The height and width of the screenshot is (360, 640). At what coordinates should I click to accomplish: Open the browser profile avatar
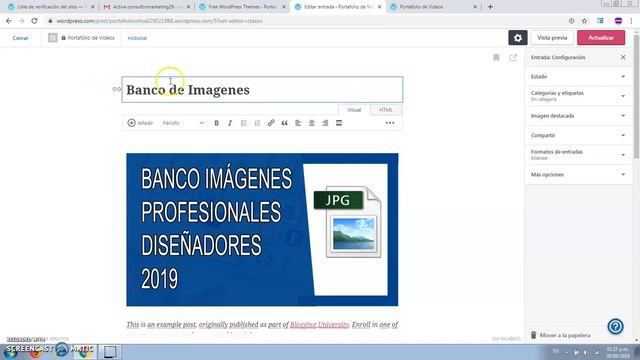point(618,21)
